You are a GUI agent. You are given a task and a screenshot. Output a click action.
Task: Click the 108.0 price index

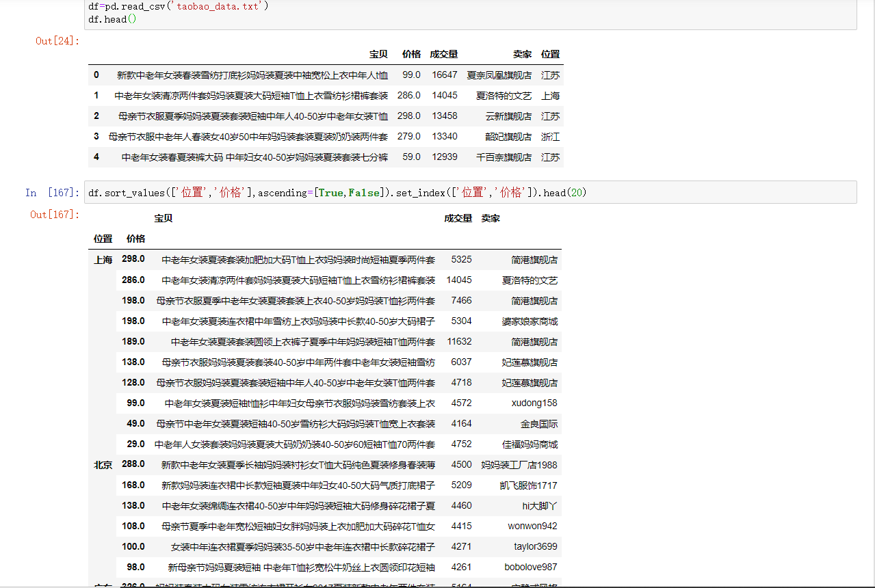[x=133, y=526]
